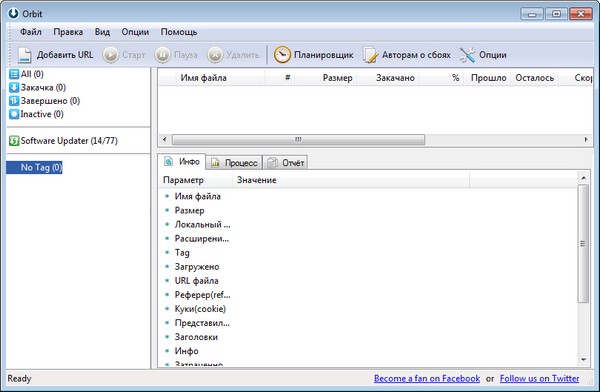Screen dimensions: 600x392
Task: Click the Инфо tab icon
Action: tap(168, 162)
